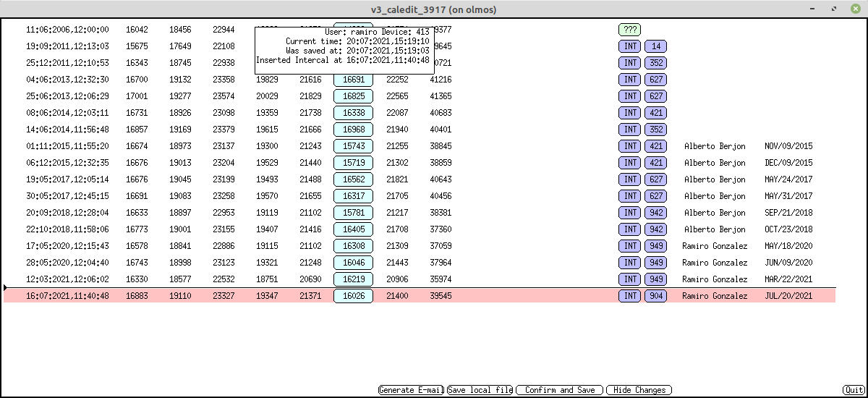Screen dimensions: 868x398
Task: Click the 14 device button
Action: [656, 46]
